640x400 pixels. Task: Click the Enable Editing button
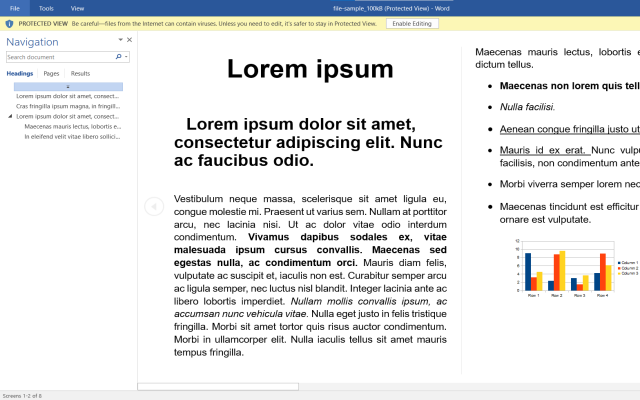[413, 22]
